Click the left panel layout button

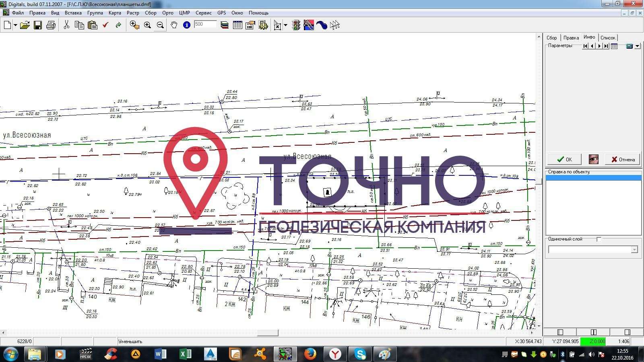pyautogui.click(x=560, y=332)
